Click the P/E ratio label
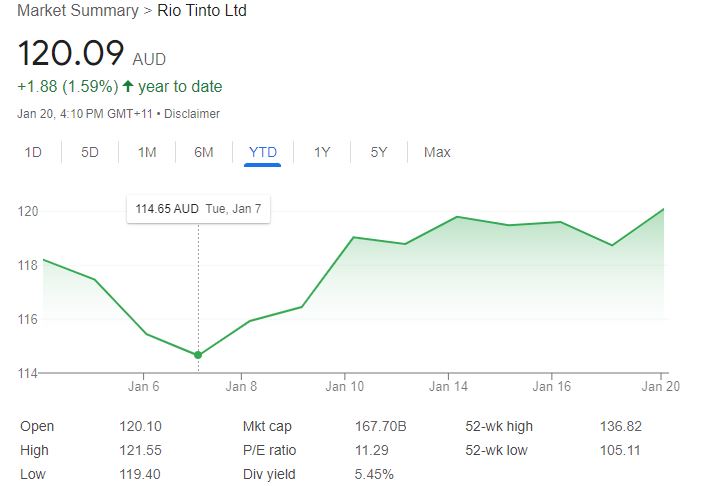The height and width of the screenshot is (486, 713). click(x=270, y=450)
